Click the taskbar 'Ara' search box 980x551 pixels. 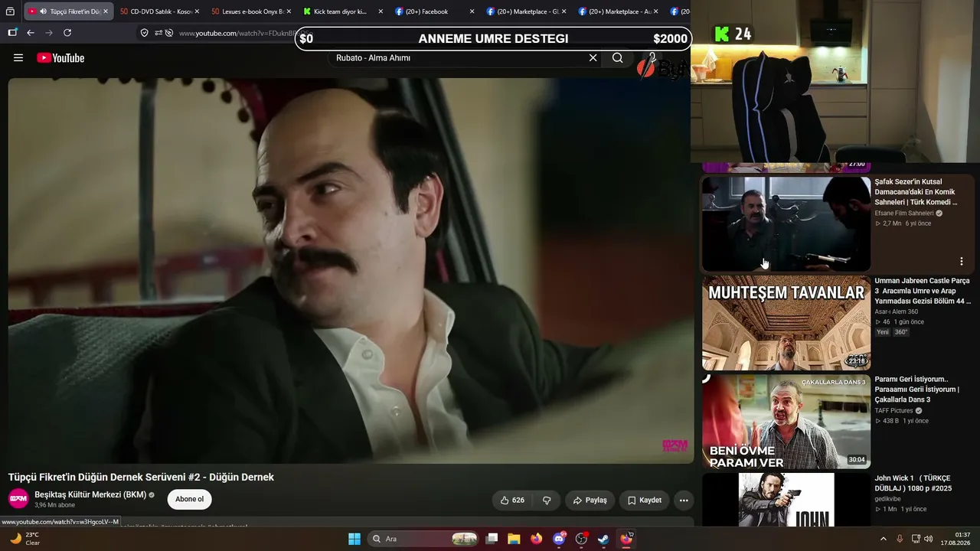point(423,539)
